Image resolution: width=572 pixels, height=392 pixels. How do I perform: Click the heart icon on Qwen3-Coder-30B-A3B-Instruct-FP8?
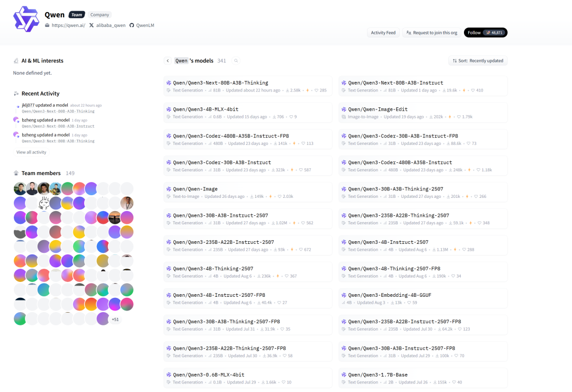(x=468, y=143)
